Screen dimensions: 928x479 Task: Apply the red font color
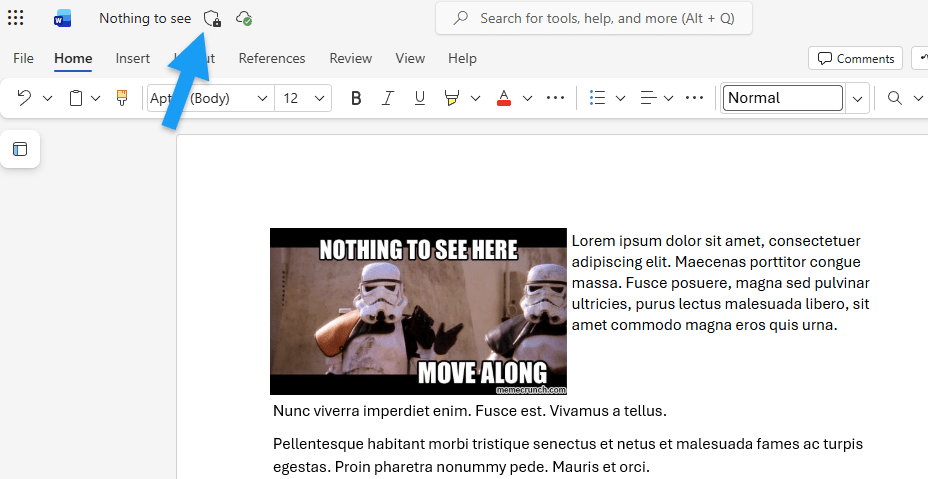pyautogui.click(x=504, y=98)
